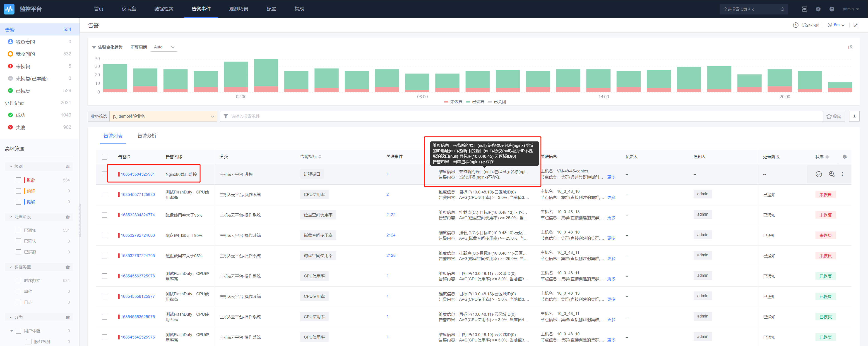Click the clock time range icon
Screen dimensions: 868x346
pos(796,25)
